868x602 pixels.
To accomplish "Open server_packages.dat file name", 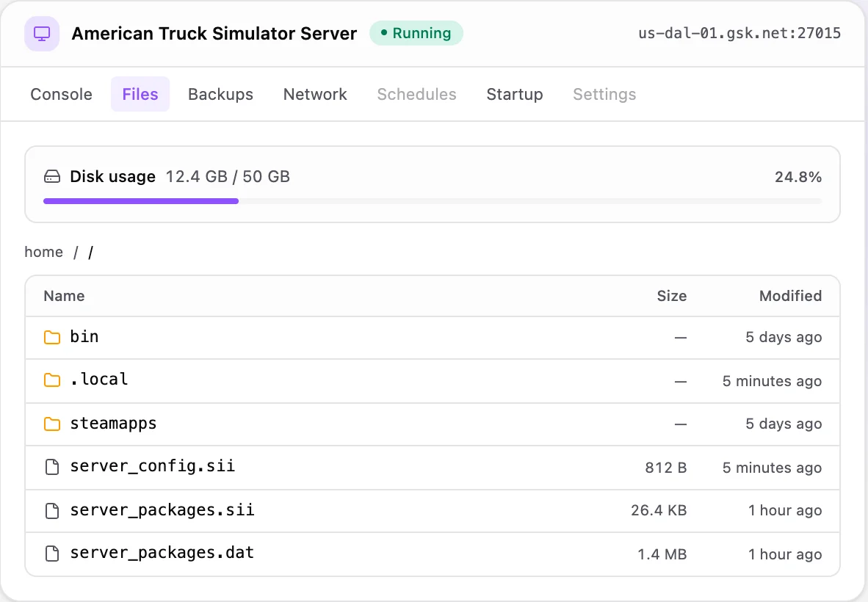I will 162,553.
